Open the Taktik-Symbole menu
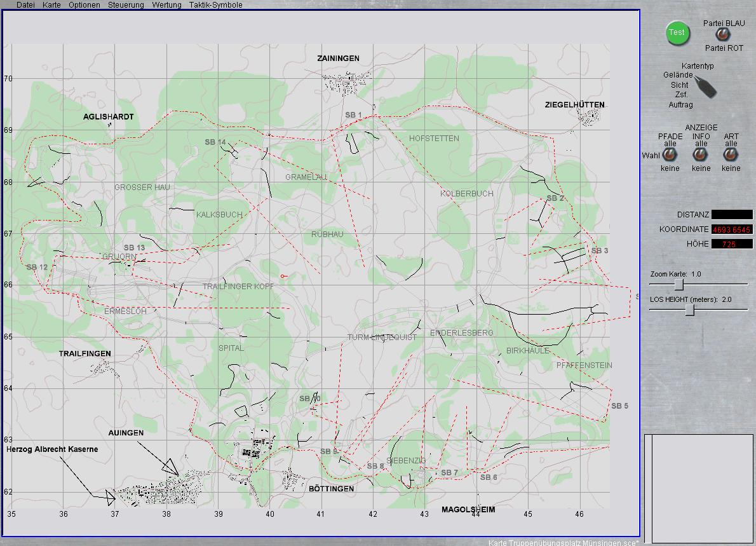Screen dimensions: 756x546 coord(215,4)
